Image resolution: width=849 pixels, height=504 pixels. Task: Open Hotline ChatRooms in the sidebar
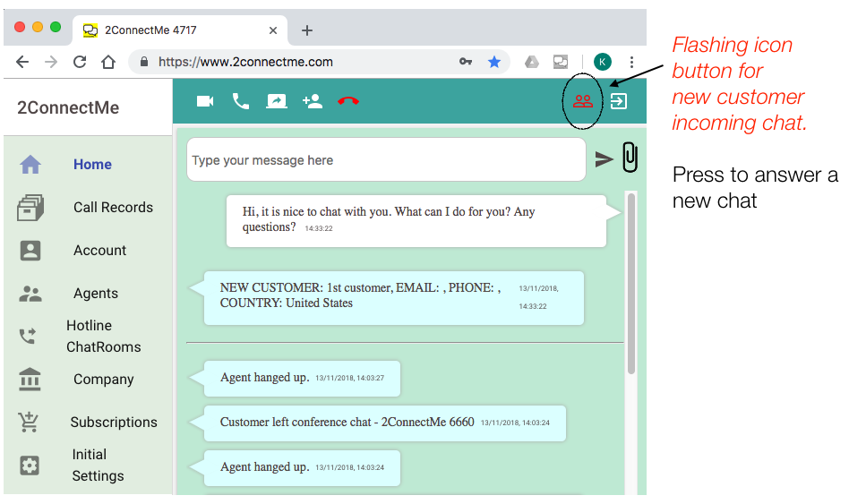tap(103, 337)
